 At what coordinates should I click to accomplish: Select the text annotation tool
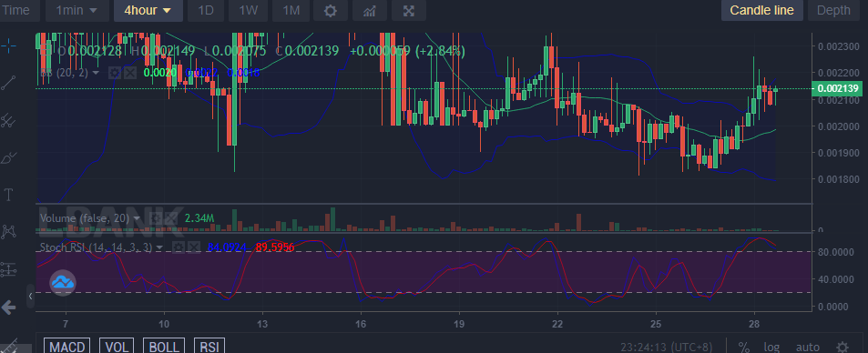(x=8, y=194)
